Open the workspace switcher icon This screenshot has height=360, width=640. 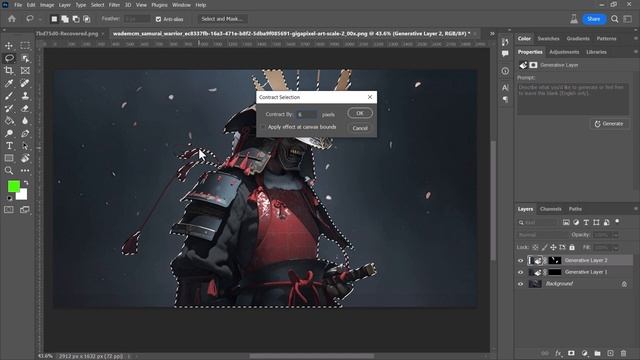point(628,19)
